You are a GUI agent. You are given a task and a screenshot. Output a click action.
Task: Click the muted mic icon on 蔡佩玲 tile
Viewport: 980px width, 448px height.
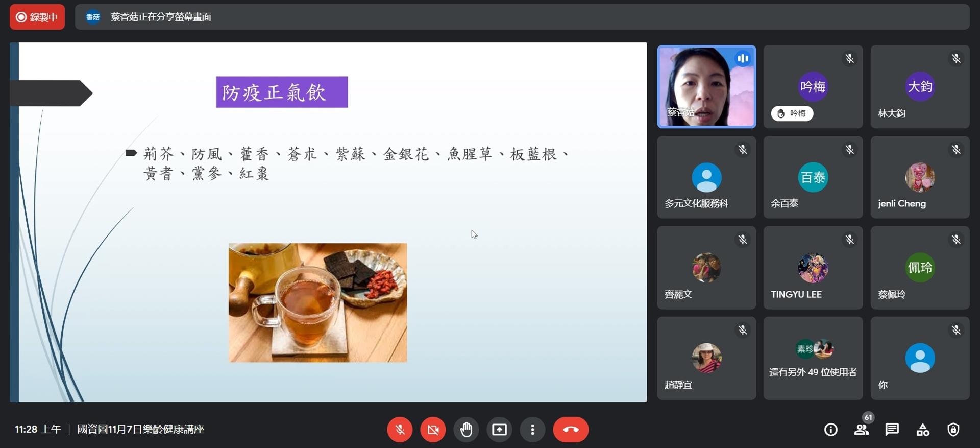(x=956, y=240)
